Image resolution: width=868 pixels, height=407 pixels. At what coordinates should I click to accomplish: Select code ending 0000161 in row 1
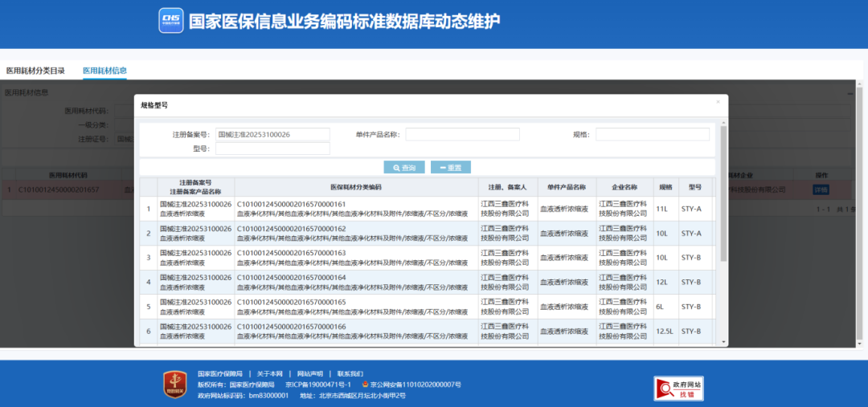point(292,204)
